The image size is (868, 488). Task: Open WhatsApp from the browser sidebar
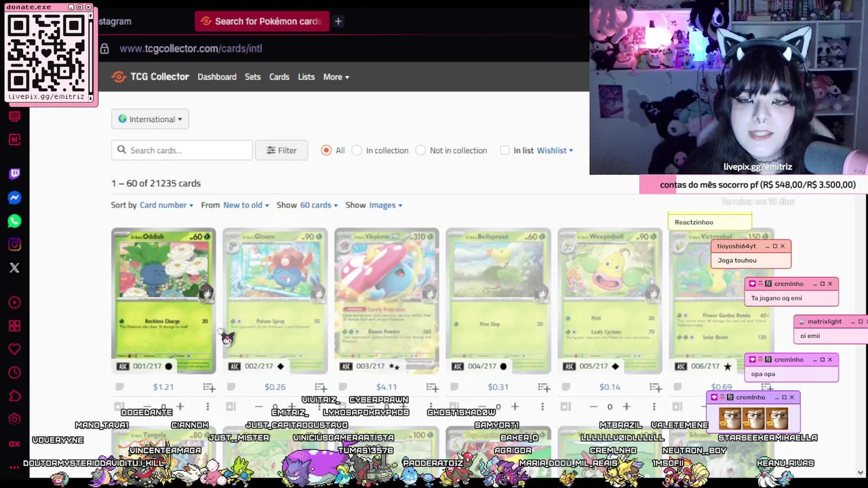pos(14,221)
